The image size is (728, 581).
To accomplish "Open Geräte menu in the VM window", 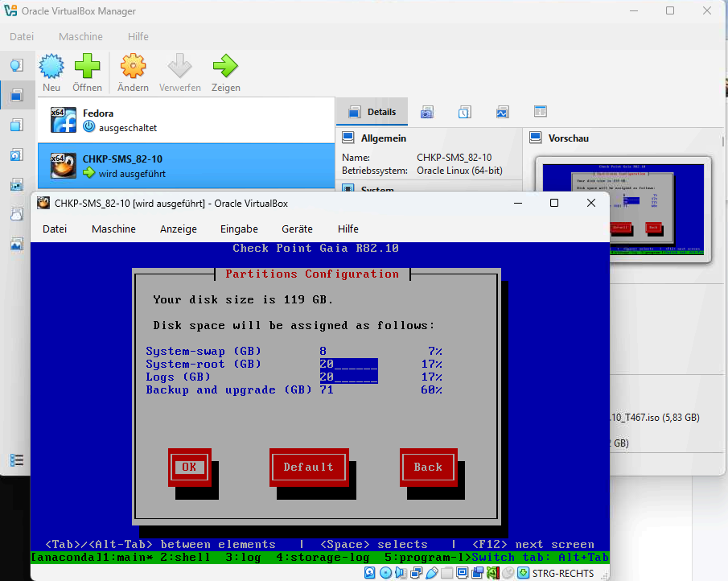I will click(297, 229).
